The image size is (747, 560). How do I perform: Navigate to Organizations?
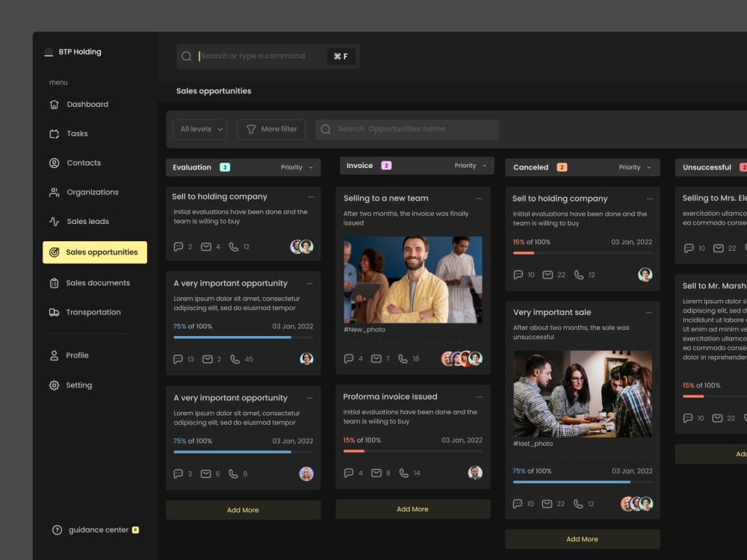(84, 193)
